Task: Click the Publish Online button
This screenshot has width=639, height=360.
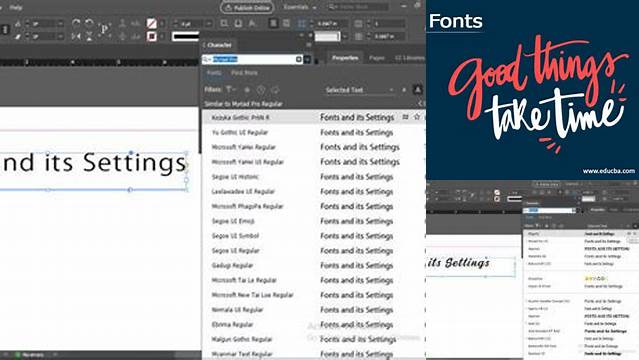Action: pos(247,7)
